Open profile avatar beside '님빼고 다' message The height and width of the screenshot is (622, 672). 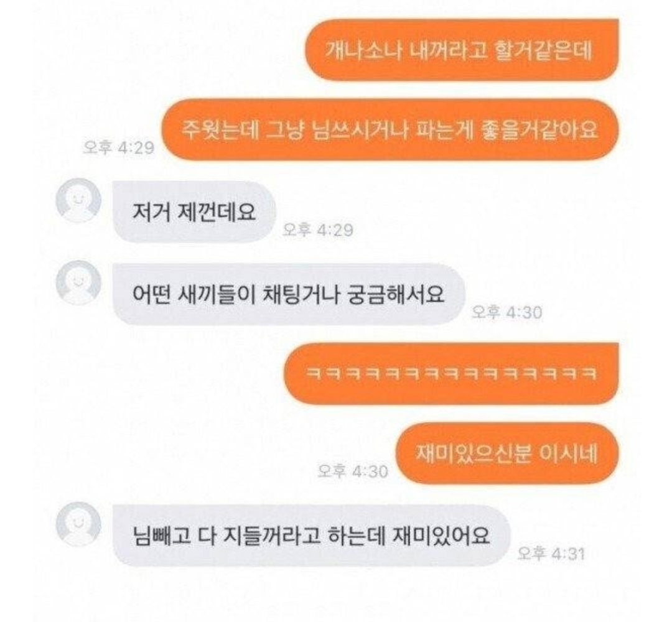78,524
